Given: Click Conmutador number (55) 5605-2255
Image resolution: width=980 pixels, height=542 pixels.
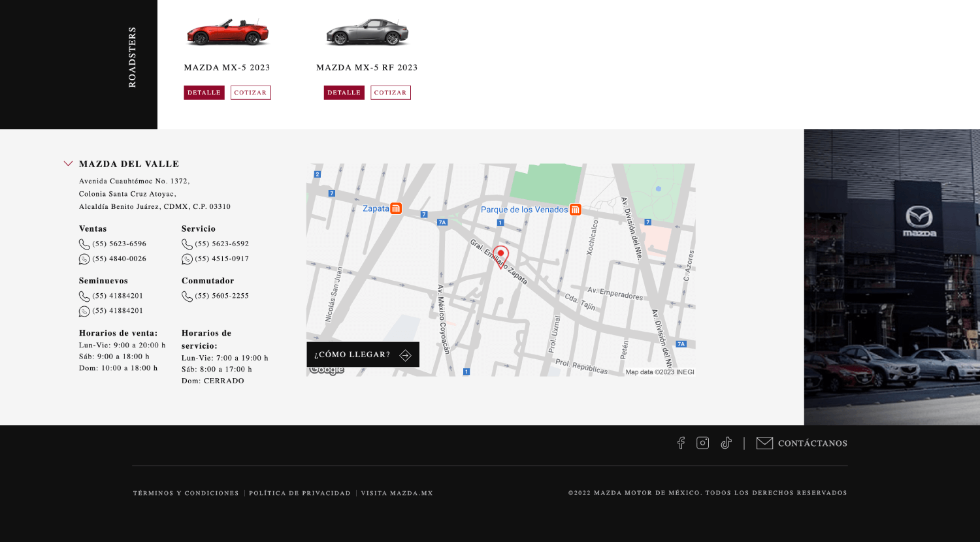Looking at the screenshot, I should (222, 296).
